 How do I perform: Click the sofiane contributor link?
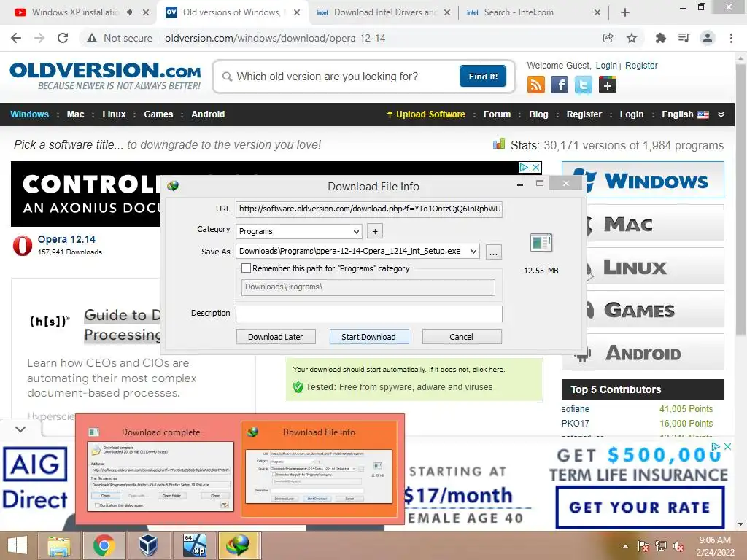[x=575, y=408]
